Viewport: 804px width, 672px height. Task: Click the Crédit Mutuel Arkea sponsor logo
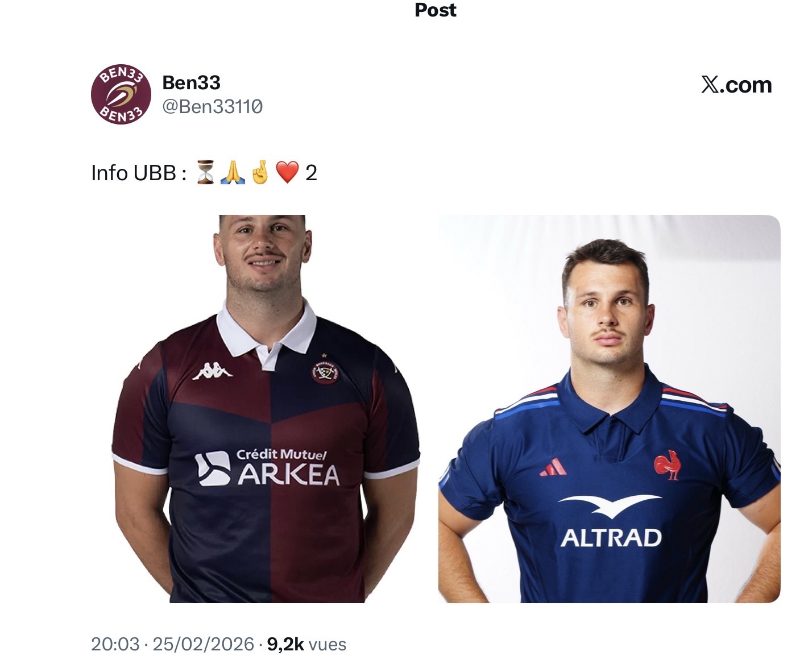point(267,468)
